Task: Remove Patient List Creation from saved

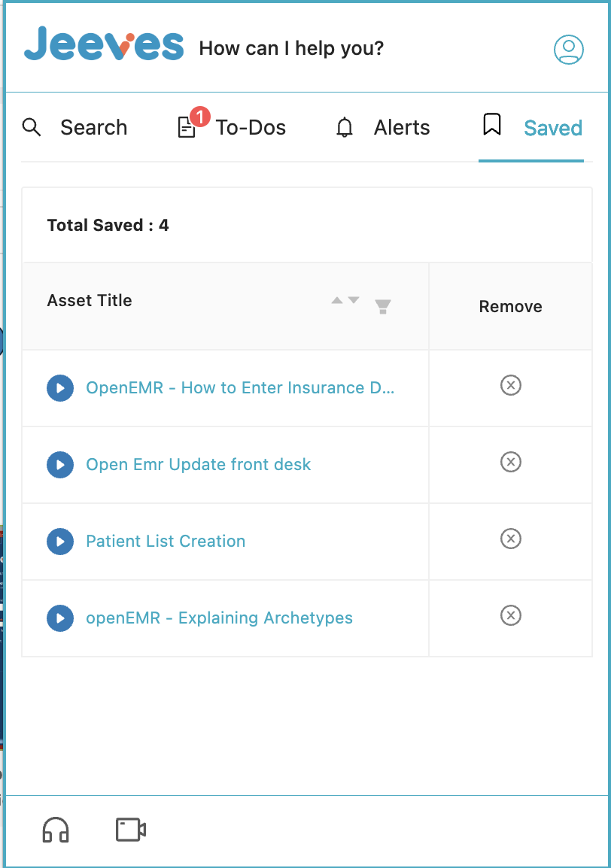Action: (511, 539)
